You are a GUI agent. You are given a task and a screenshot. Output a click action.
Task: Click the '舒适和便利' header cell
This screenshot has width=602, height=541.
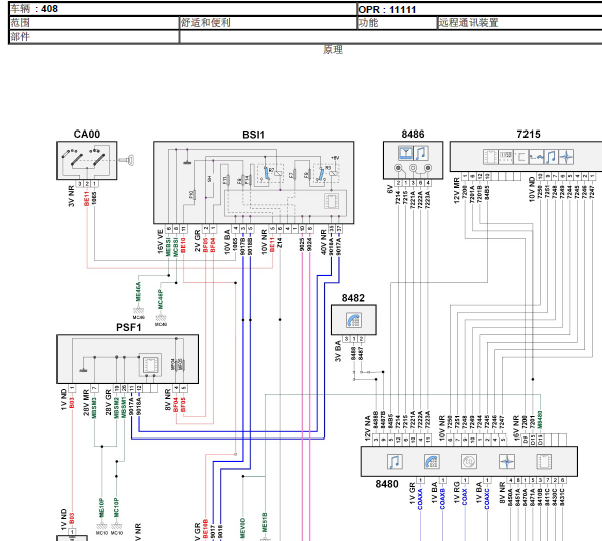(x=268, y=23)
